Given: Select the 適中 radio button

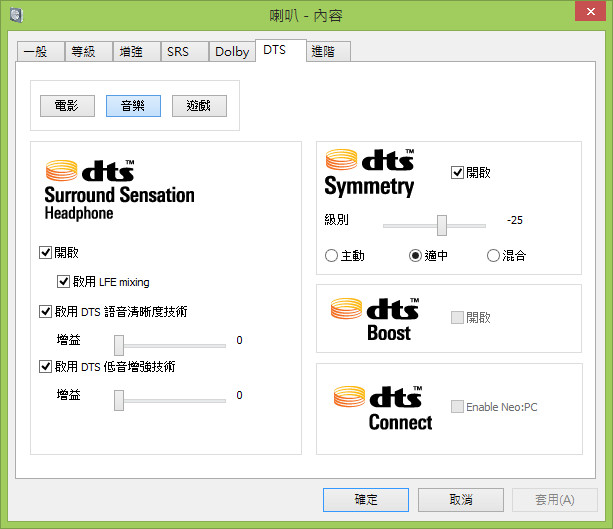Looking at the screenshot, I should [415, 256].
